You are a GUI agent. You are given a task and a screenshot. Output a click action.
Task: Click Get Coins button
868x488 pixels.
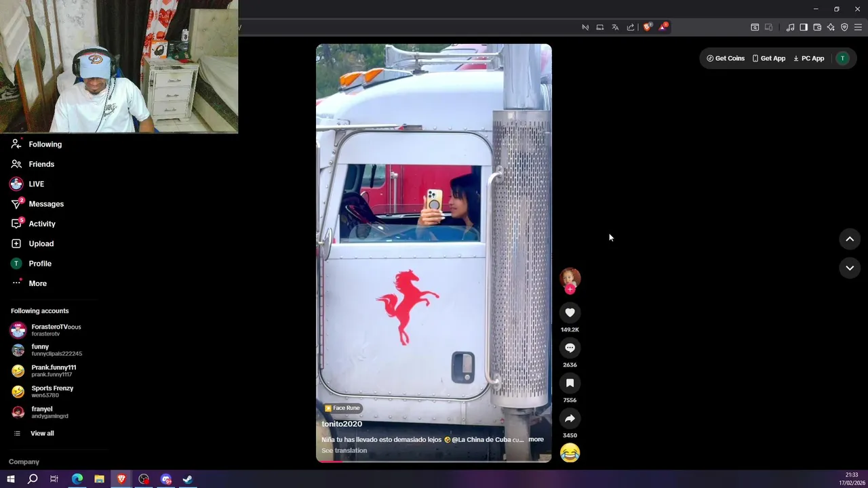pyautogui.click(x=726, y=58)
